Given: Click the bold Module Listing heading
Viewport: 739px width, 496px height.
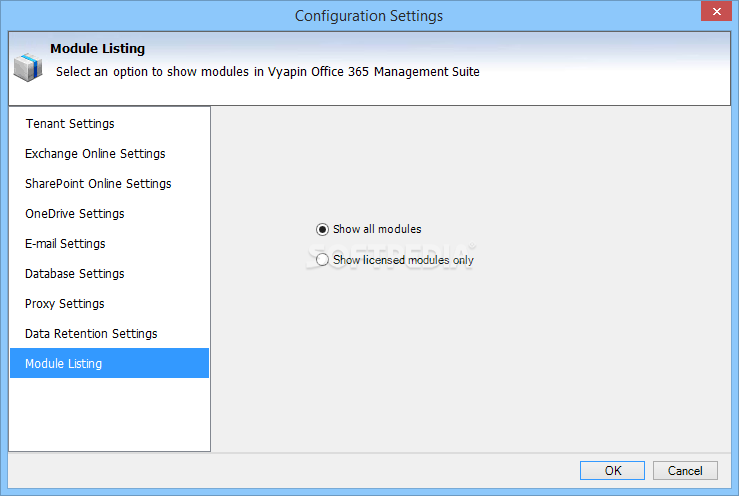Looking at the screenshot, I should [x=98, y=49].
